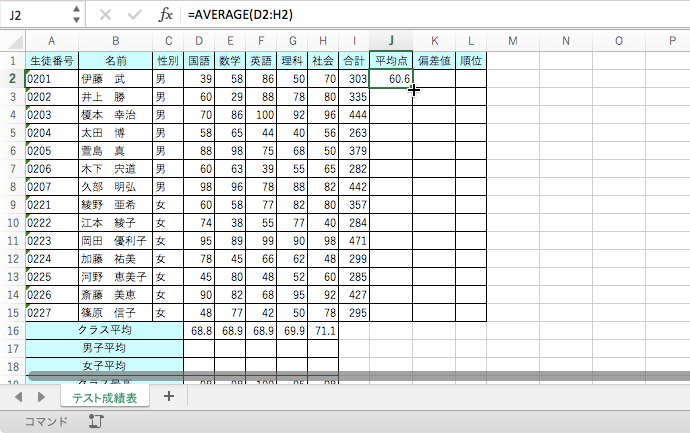Click the 数学 header cell
Image resolution: width=690 pixels, height=433 pixels.
click(230, 61)
